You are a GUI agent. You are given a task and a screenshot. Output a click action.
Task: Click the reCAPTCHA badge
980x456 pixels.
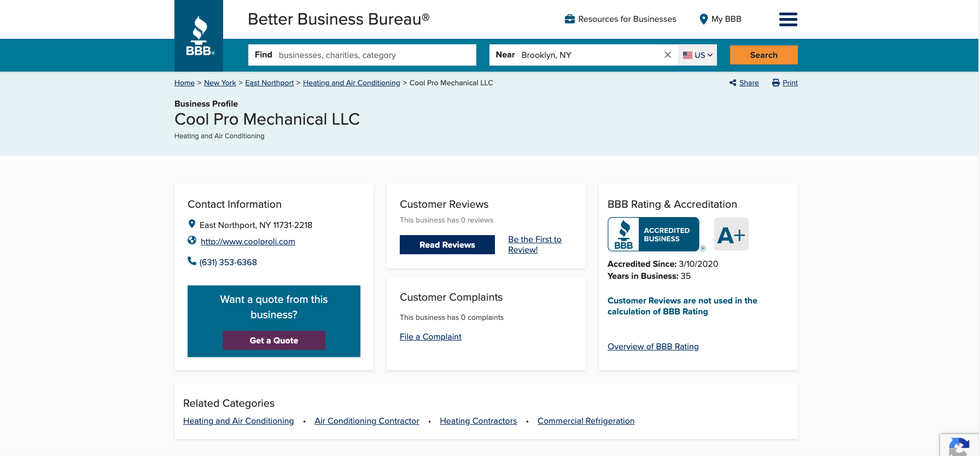pos(959,446)
